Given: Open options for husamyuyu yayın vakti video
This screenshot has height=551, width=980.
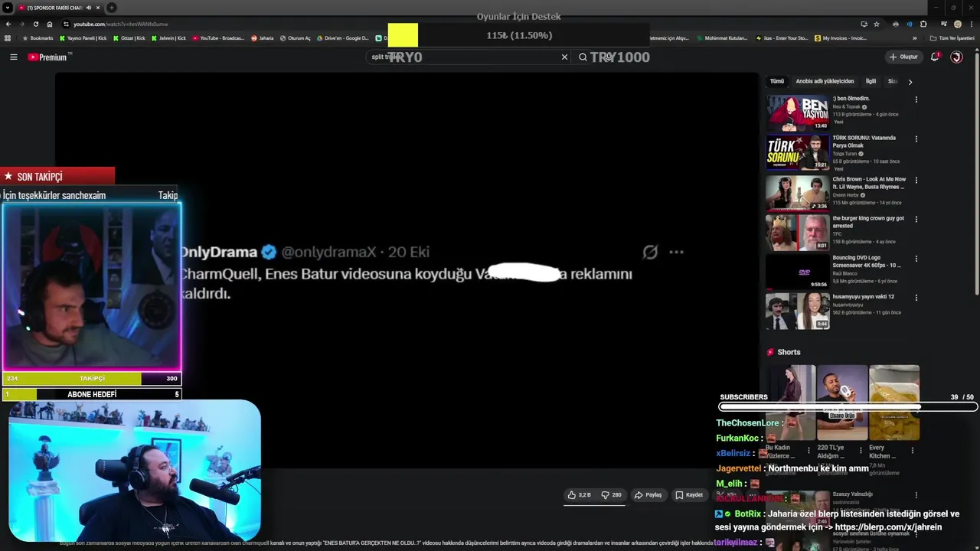Looking at the screenshot, I should tap(916, 298).
